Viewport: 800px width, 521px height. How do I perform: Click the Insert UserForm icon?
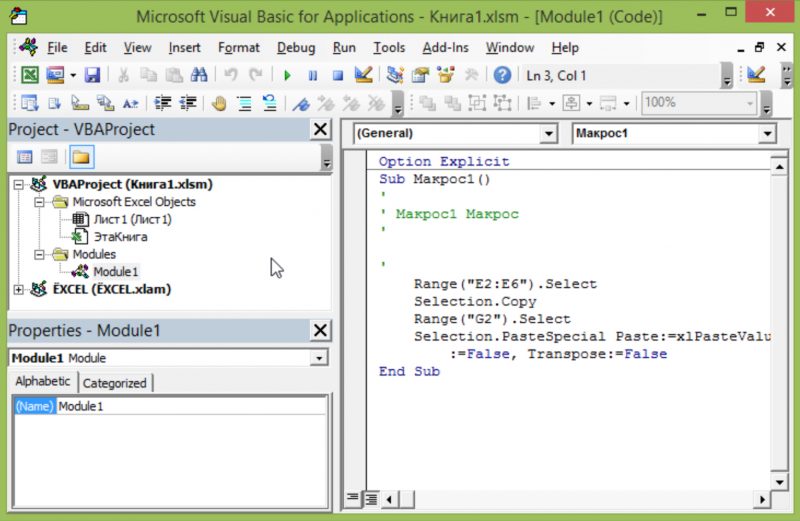point(55,76)
